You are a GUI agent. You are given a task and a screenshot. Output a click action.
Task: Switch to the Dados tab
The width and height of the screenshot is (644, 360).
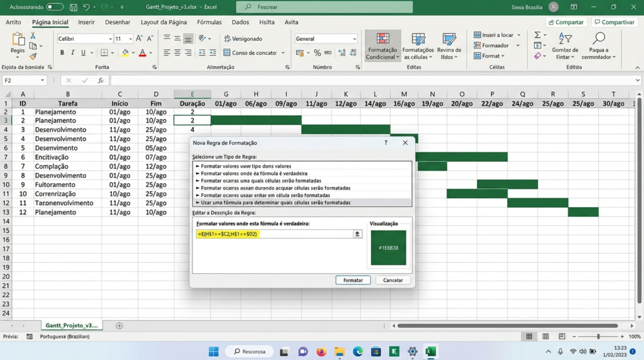tap(240, 22)
